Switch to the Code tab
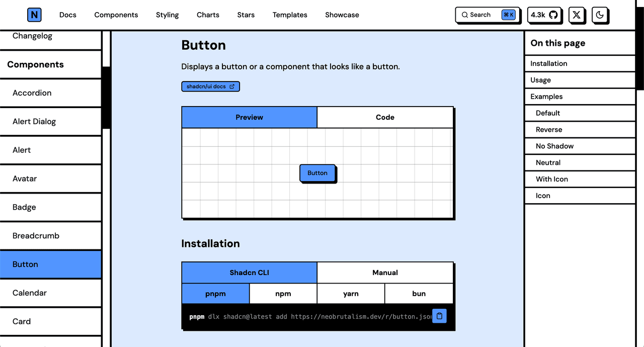This screenshot has height=347, width=644. [385, 117]
